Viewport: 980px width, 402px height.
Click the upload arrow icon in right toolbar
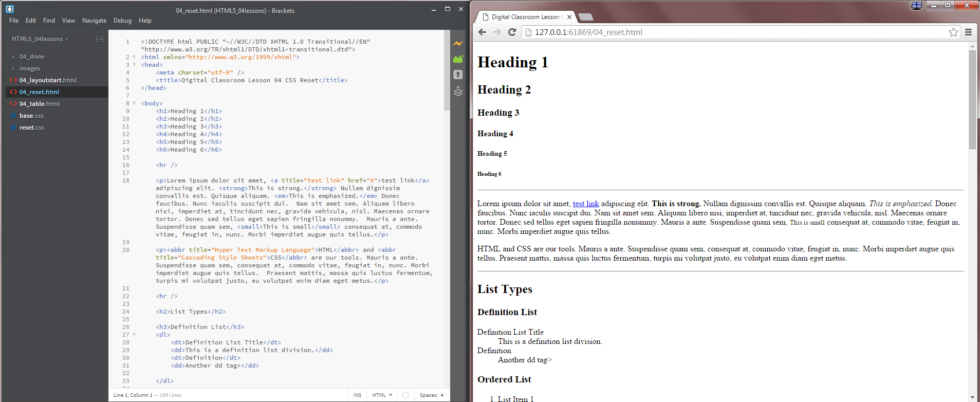click(x=458, y=75)
